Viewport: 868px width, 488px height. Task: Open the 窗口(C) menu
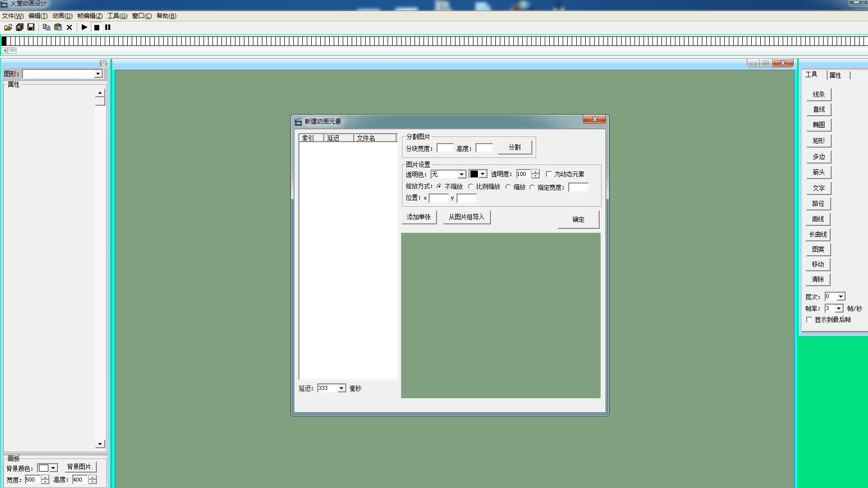(x=142, y=16)
